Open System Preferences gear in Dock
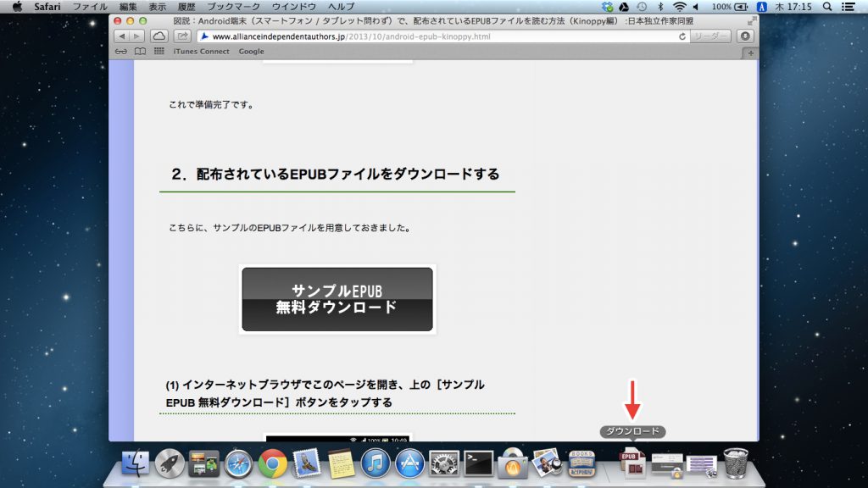Screen dimensions: 868x488 [444, 463]
